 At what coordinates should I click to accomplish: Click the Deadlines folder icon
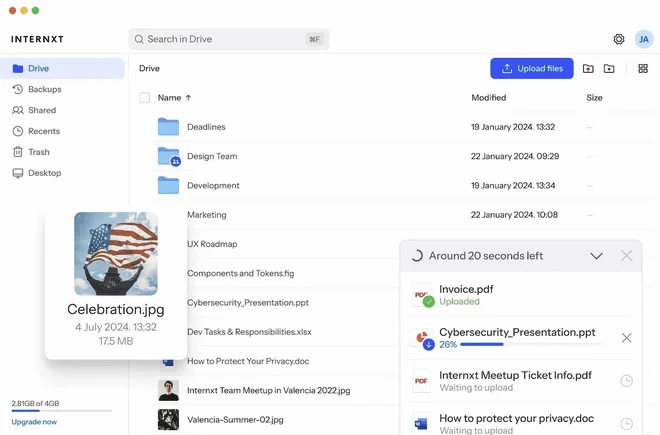168,127
